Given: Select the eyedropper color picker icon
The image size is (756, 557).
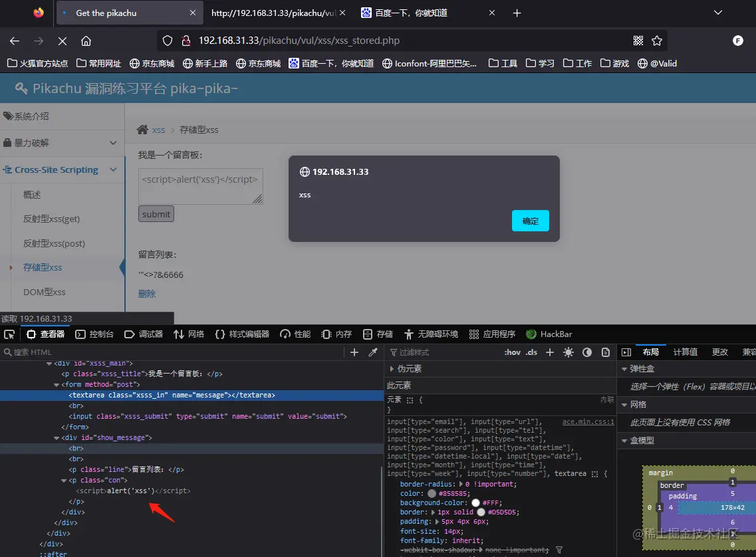Looking at the screenshot, I should [373, 352].
